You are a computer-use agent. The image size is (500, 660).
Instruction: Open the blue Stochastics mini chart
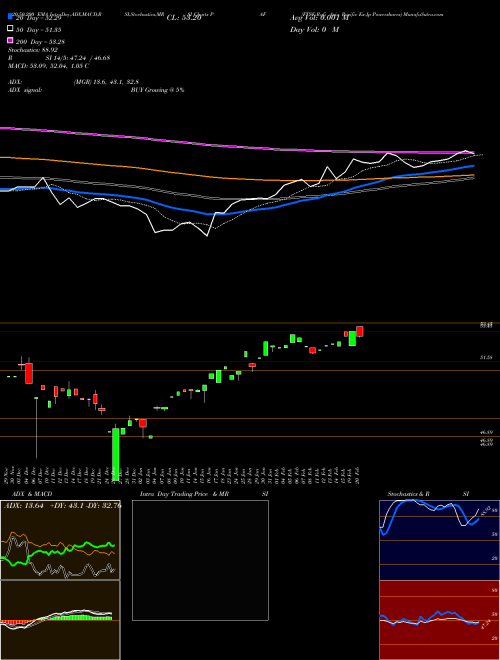[439, 540]
